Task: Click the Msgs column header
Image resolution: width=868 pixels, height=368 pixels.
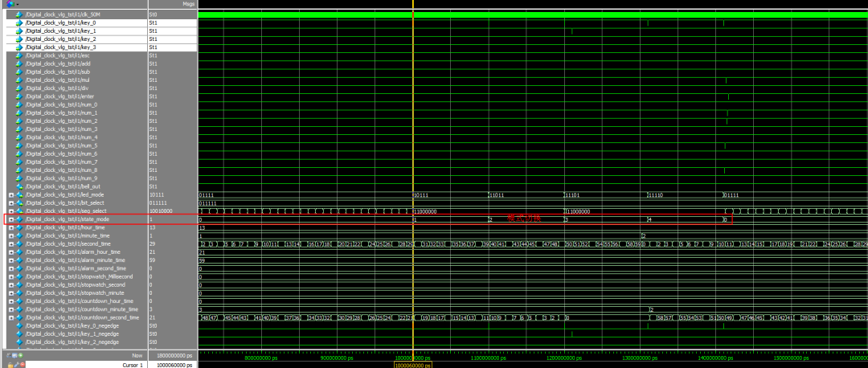Action: click(x=188, y=4)
